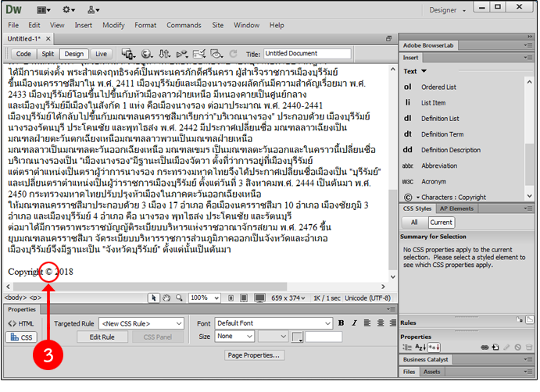Insert an Abbreviation tag
Screen dimensions: 540x392
pos(441,166)
